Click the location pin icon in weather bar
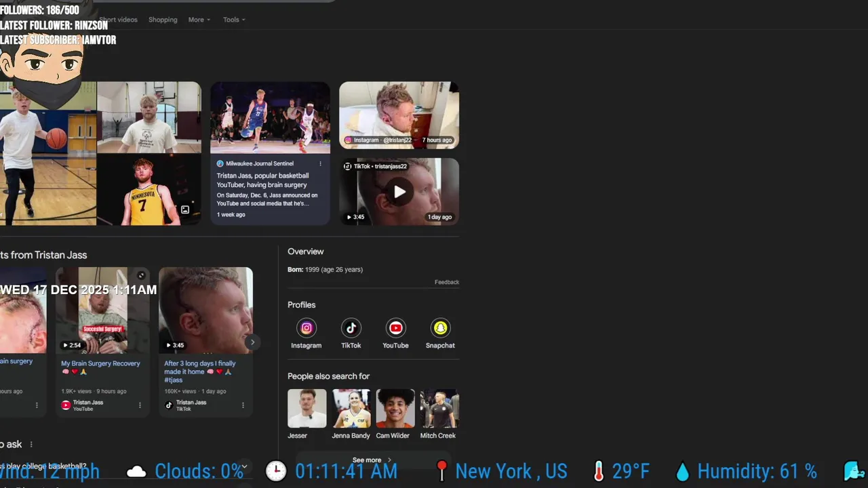The width and height of the screenshot is (868, 488). (441, 471)
